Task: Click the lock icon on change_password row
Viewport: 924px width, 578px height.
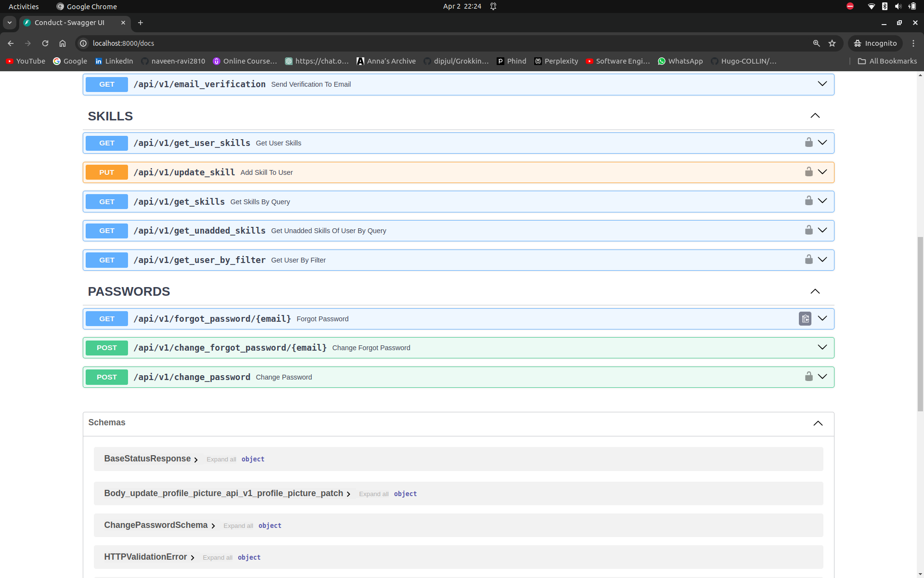Action: pos(808,377)
